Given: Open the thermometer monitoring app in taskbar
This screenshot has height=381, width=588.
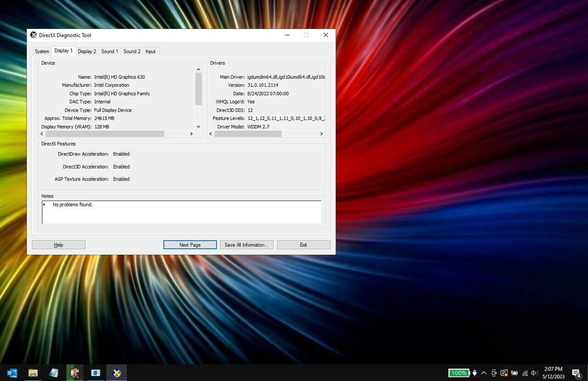Looking at the screenshot, I should click(x=74, y=373).
